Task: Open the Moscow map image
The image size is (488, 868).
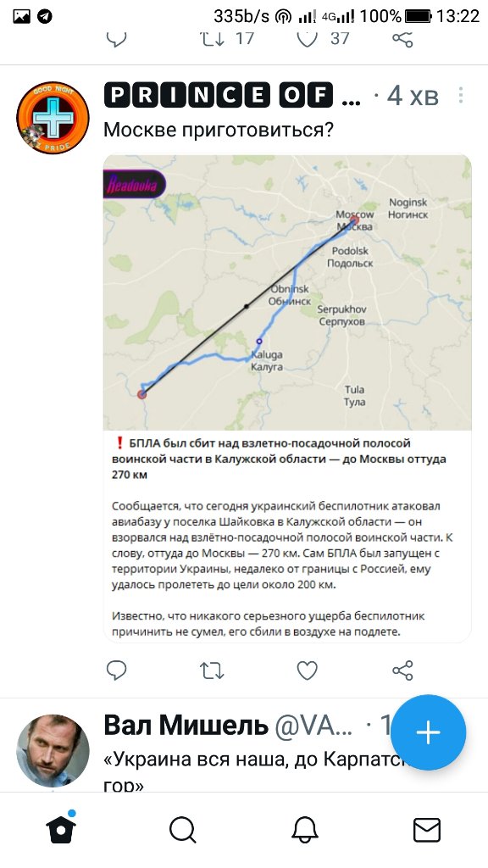Action: click(287, 292)
